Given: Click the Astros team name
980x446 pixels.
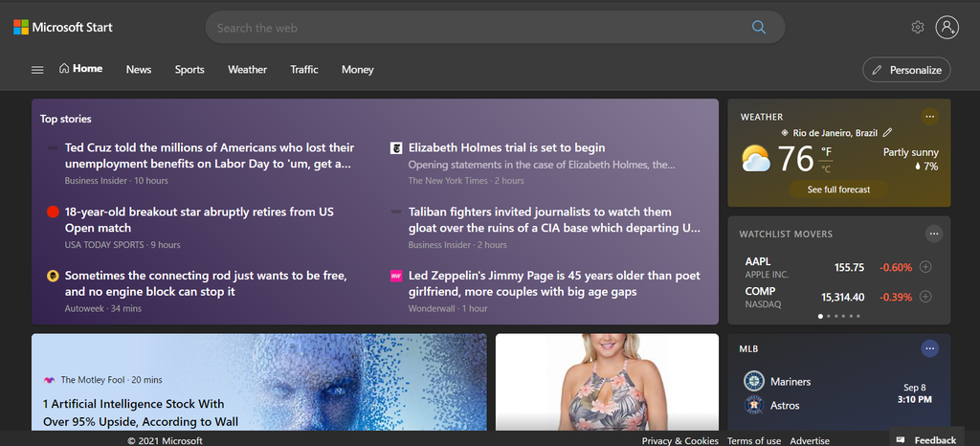Looking at the screenshot, I should (785, 406).
